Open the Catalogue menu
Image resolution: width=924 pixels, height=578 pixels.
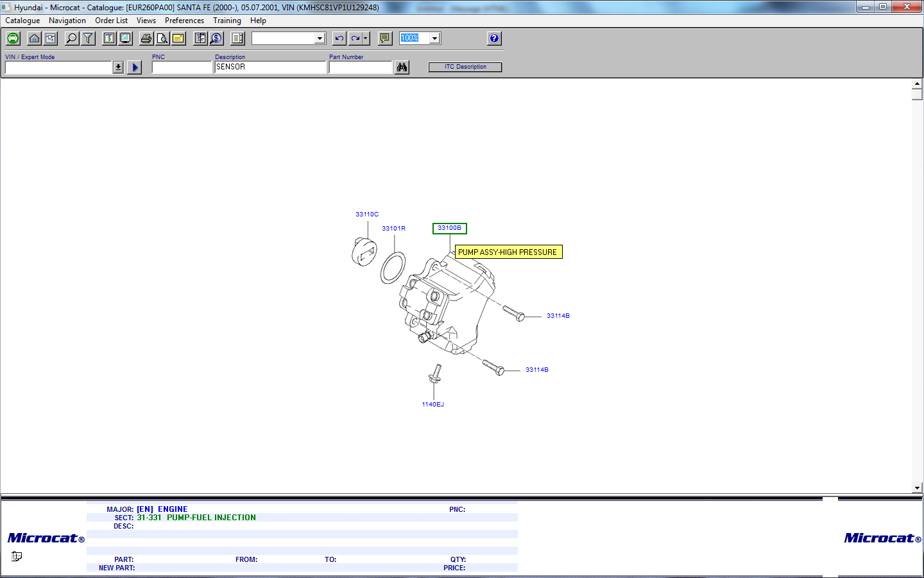pos(22,21)
